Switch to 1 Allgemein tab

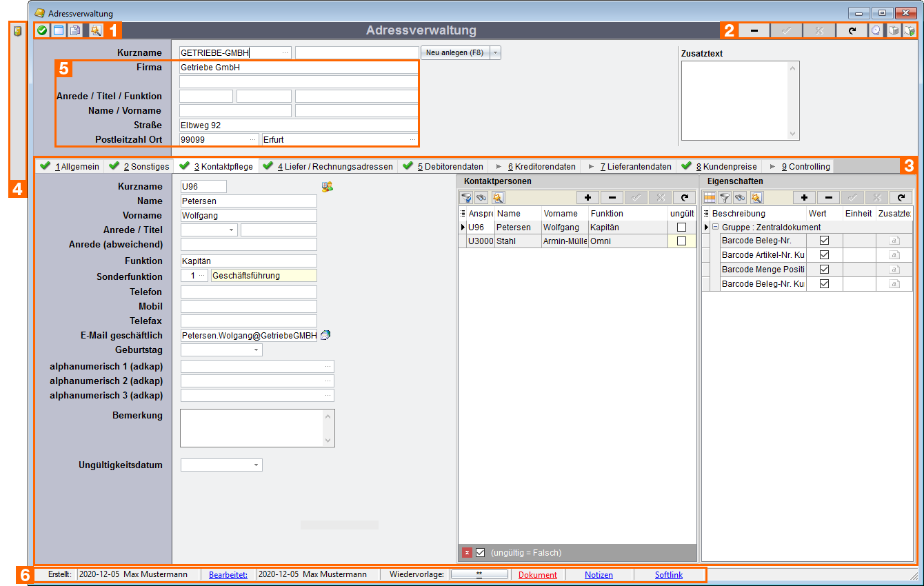[x=70, y=166]
